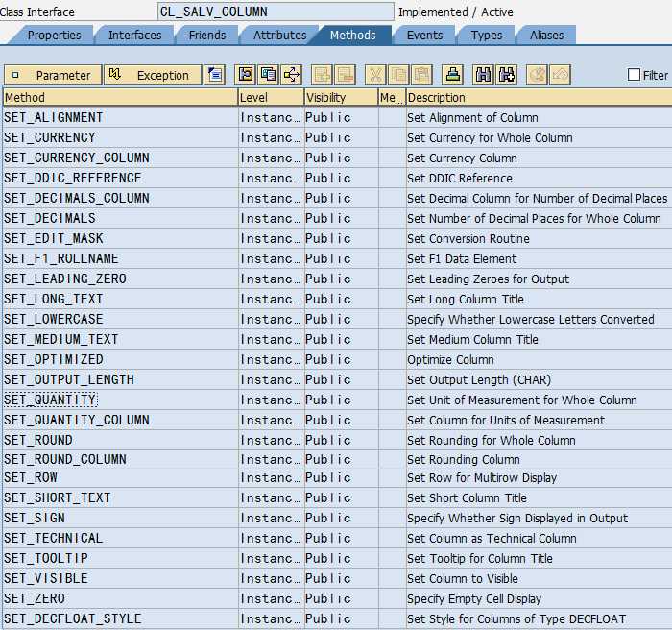Enable the Filter checkbox
Viewport: 672px width, 630px height.
point(634,75)
